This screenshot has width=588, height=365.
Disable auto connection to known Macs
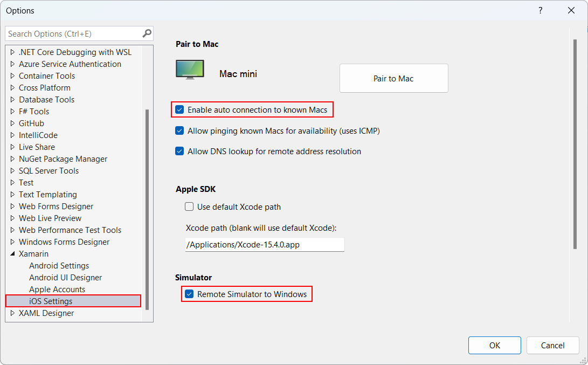point(179,109)
